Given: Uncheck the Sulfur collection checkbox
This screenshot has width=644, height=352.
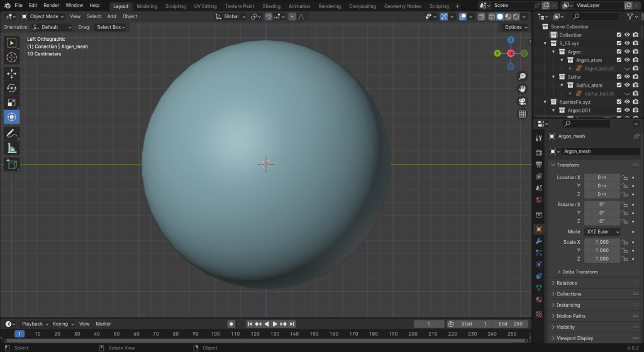Looking at the screenshot, I should tap(619, 77).
